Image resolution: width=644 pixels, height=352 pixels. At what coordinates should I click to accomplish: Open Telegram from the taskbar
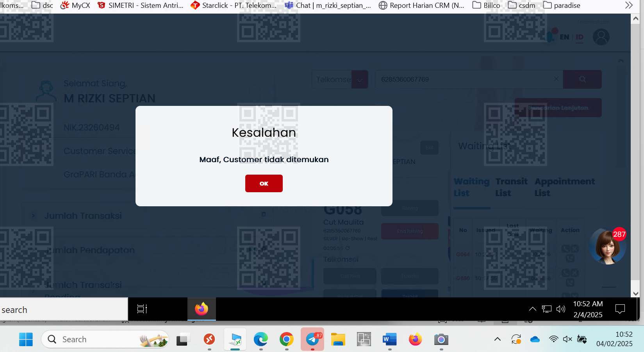[312, 339]
